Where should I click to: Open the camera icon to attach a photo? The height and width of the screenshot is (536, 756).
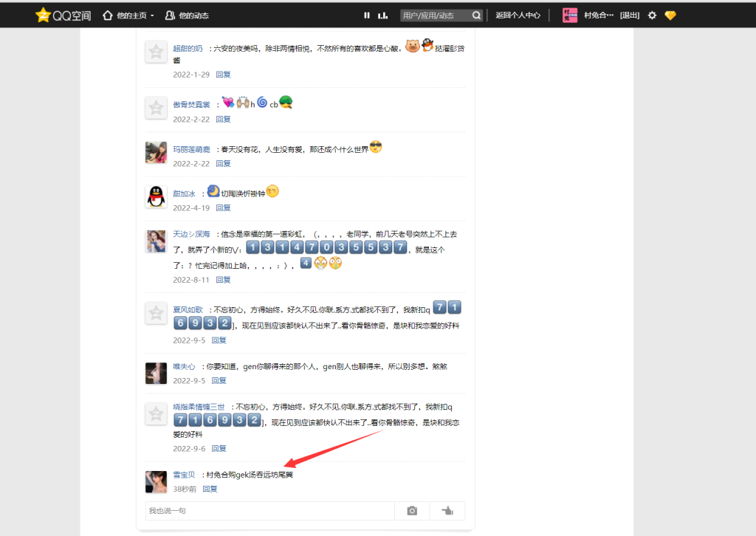pos(411,510)
